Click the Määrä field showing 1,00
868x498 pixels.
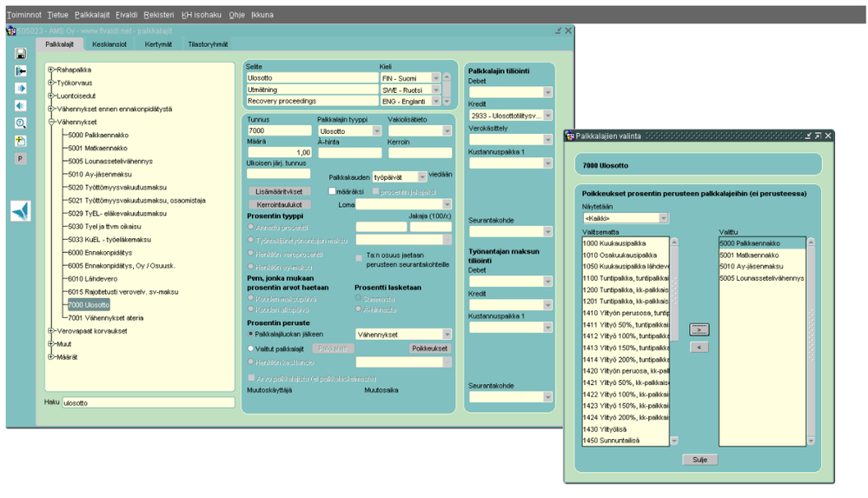click(280, 152)
